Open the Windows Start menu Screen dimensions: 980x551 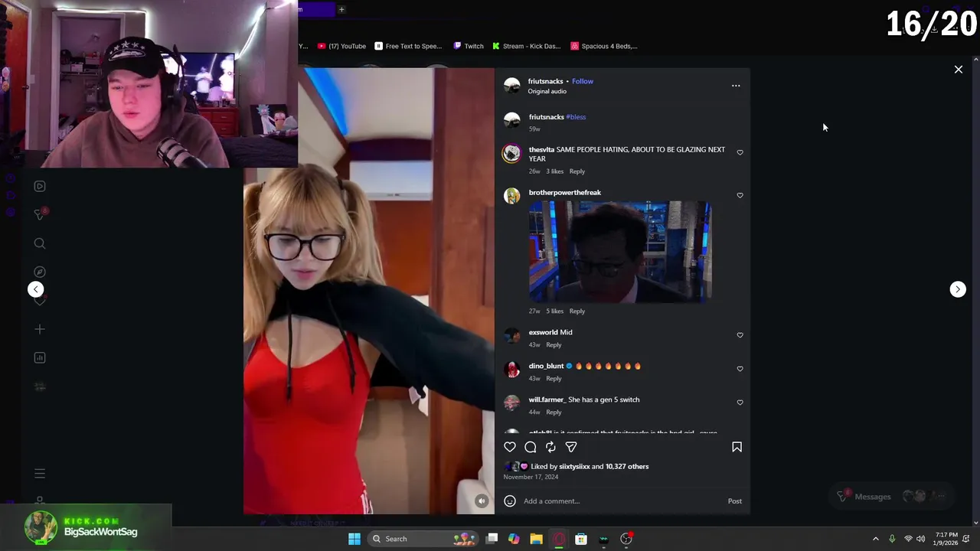click(x=354, y=539)
